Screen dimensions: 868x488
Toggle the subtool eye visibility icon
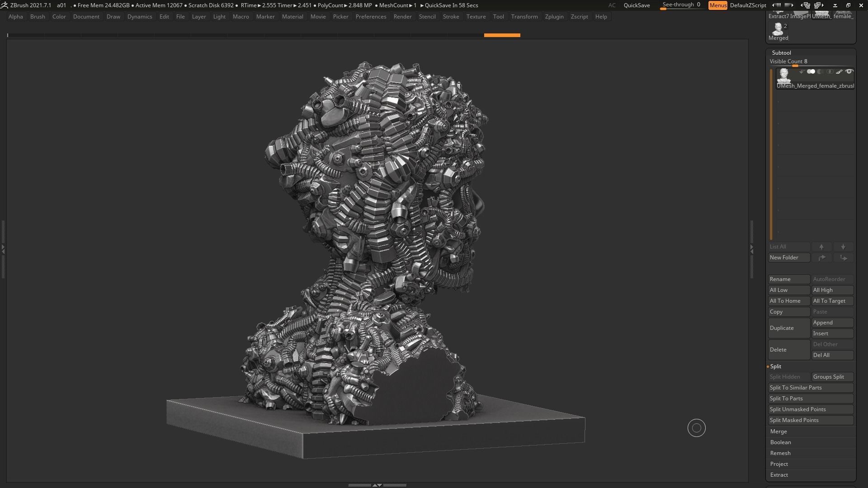coord(849,72)
